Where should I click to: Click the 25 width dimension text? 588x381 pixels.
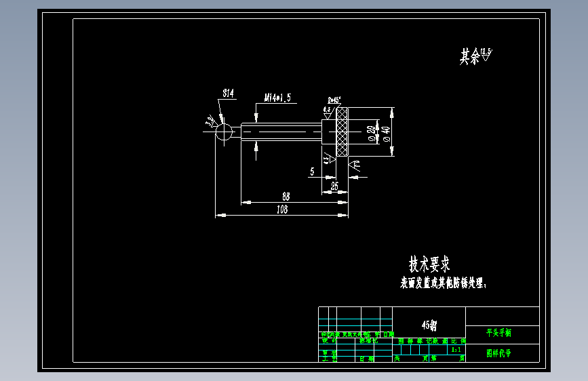tap(334, 186)
